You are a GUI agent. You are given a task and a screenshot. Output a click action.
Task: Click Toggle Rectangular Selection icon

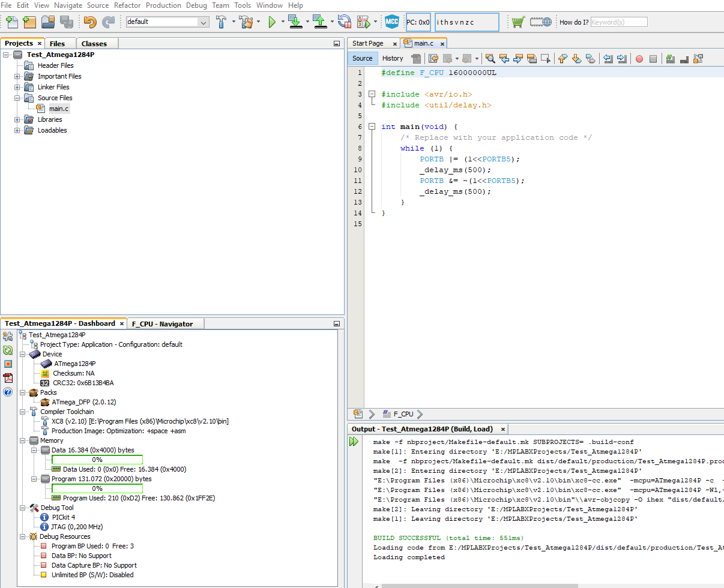tap(545, 58)
